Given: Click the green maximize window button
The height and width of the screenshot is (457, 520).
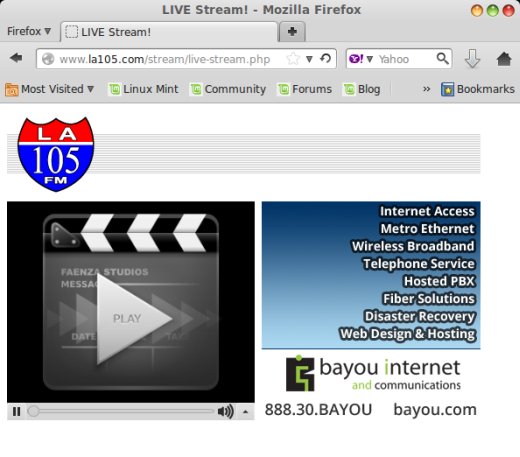Looking at the screenshot, I should tap(492, 10).
